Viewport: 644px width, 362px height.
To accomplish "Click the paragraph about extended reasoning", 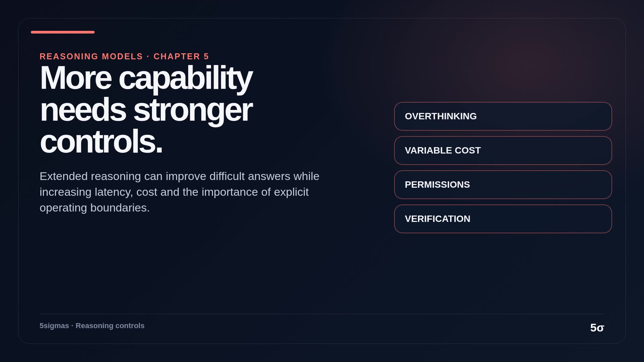I will [179, 192].
